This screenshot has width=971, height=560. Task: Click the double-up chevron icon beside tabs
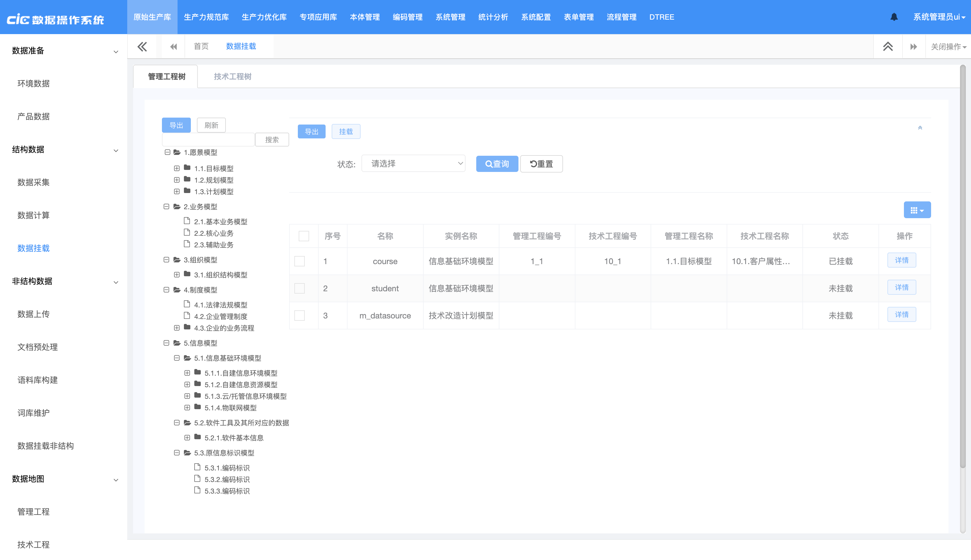pos(887,47)
